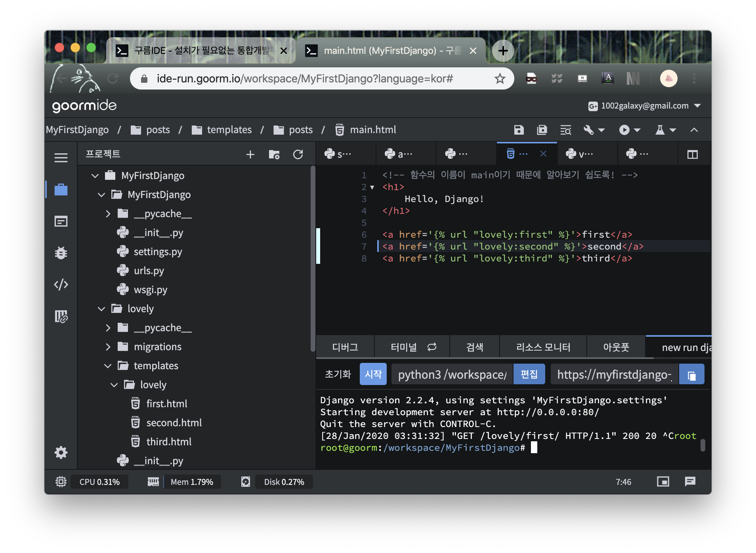Switch to the 구름IDE browser tab
Image resolution: width=756 pixels, height=553 pixels.
[201, 51]
